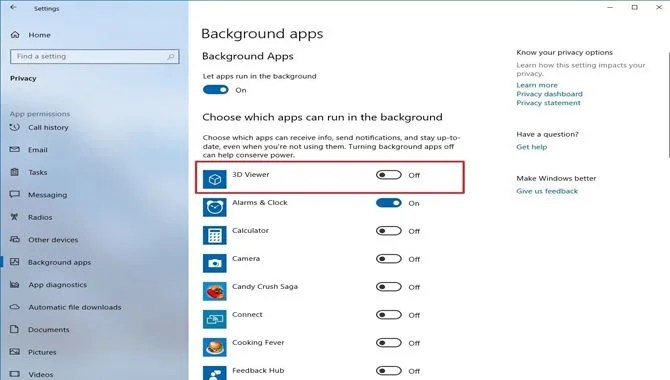Open the Privacy dashboard link
This screenshot has height=380, width=670.
pos(549,94)
